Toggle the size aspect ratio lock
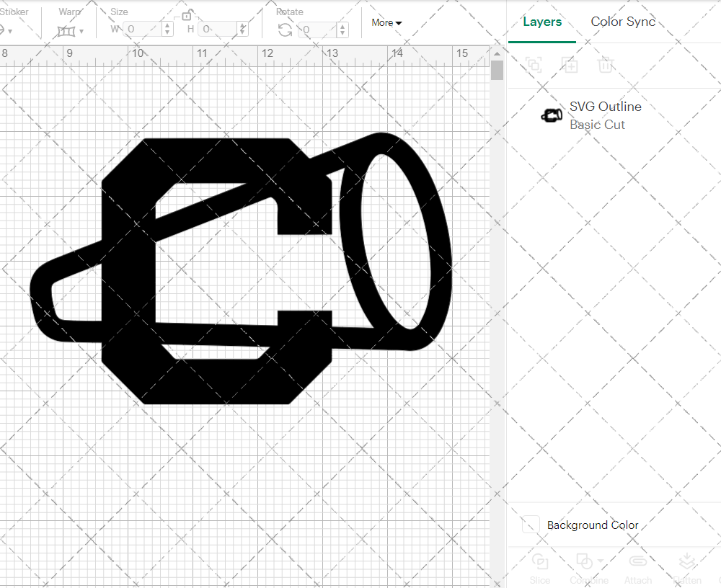Screen dimensions: 721x588 (187, 15)
